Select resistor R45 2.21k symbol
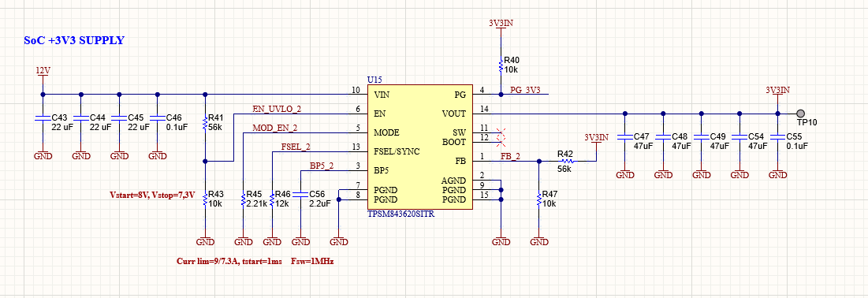 pos(244,199)
